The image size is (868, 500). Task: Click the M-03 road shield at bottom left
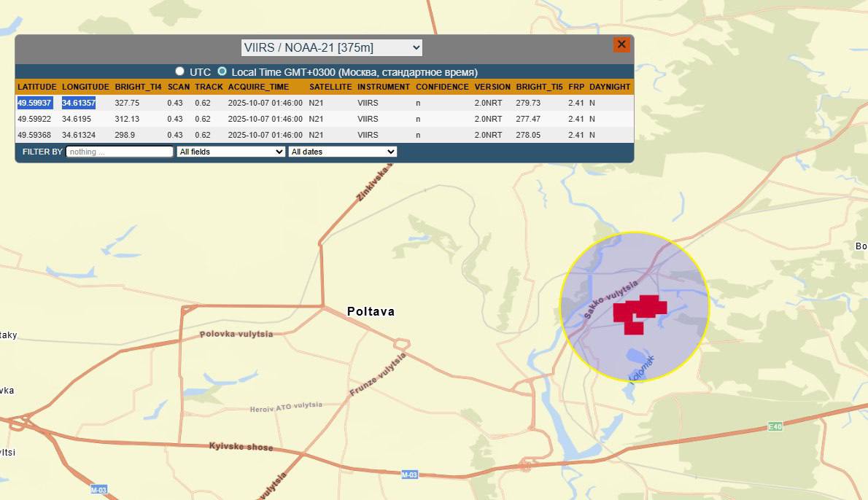click(99, 489)
